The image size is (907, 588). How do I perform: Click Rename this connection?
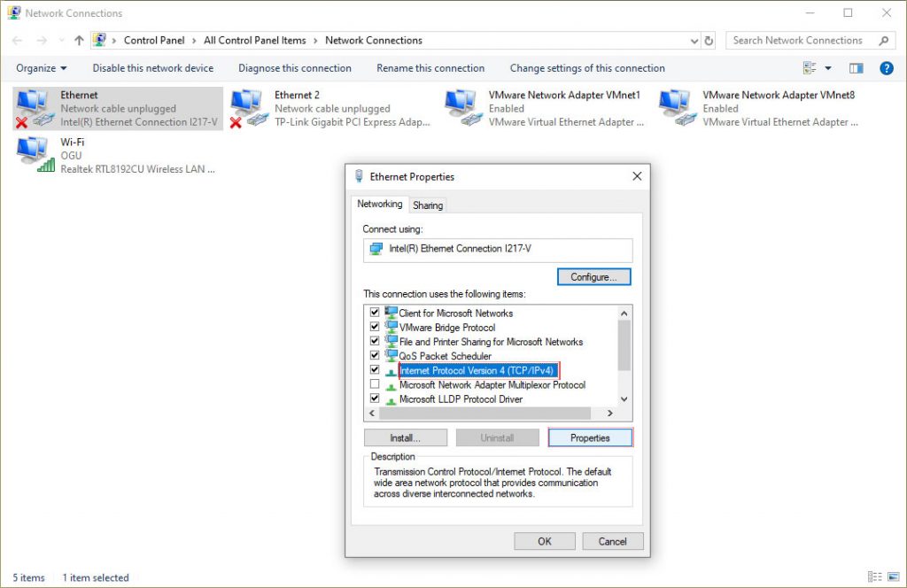430,68
